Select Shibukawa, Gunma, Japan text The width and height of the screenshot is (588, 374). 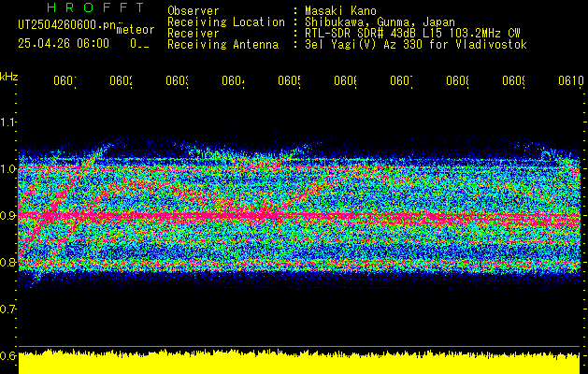(x=380, y=22)
